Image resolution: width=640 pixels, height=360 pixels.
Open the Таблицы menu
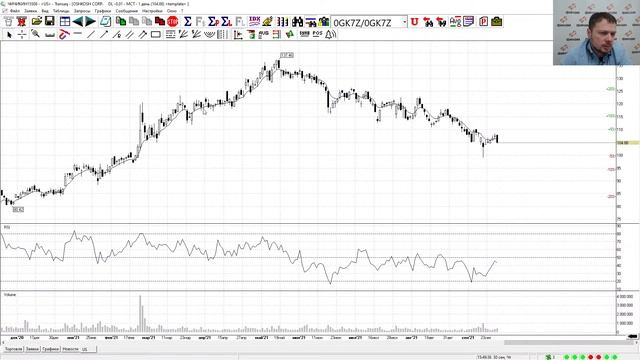tap(61, 11)
